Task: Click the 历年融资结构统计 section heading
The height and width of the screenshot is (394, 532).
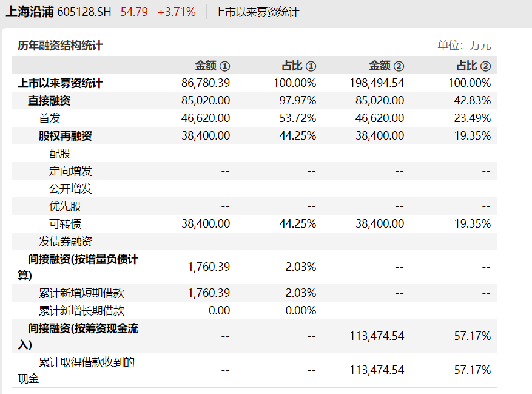Action: 60,46
